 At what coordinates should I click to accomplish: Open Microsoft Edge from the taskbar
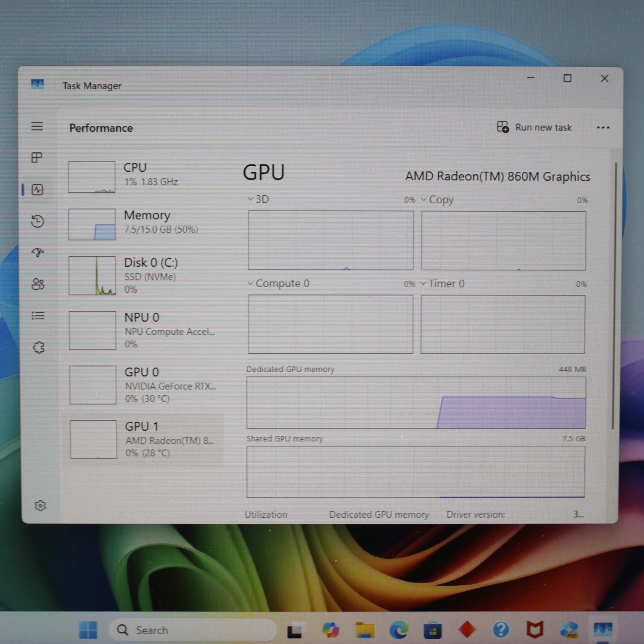398,630
